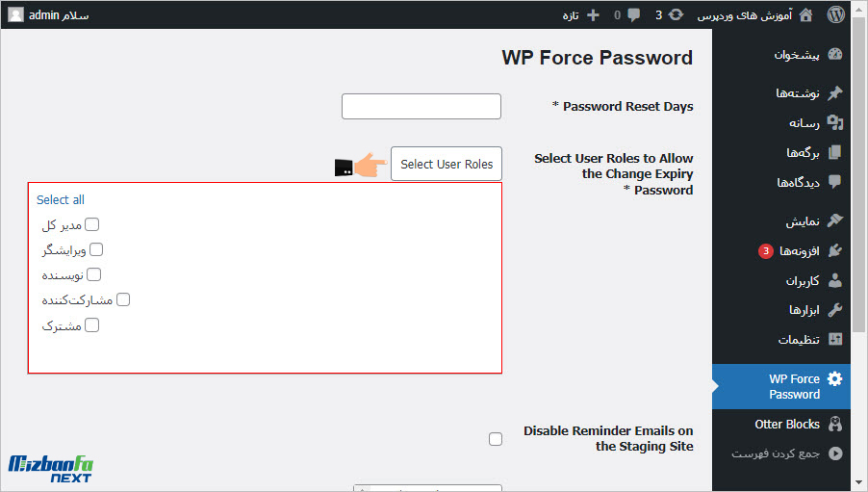Screen dimensions: 868x492
Task: Click the appearance brush icon
Action: point(834,221)
